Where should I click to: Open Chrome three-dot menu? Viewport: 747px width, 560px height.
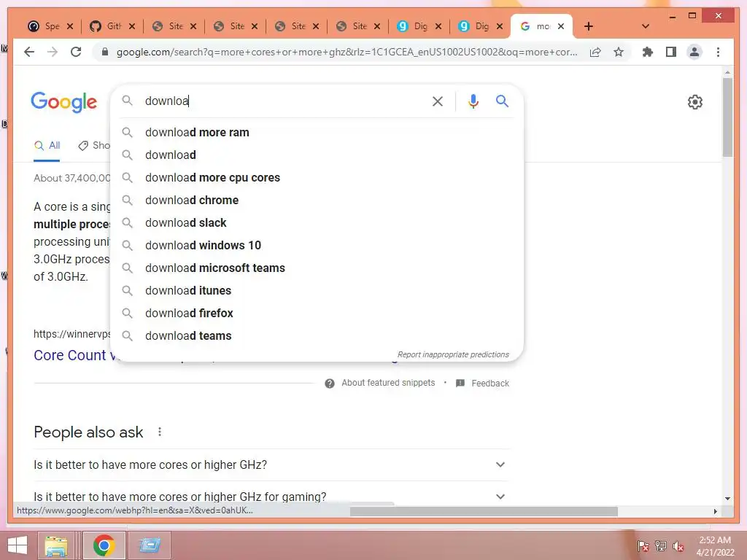pyautogui.click(x=718, y=52)
